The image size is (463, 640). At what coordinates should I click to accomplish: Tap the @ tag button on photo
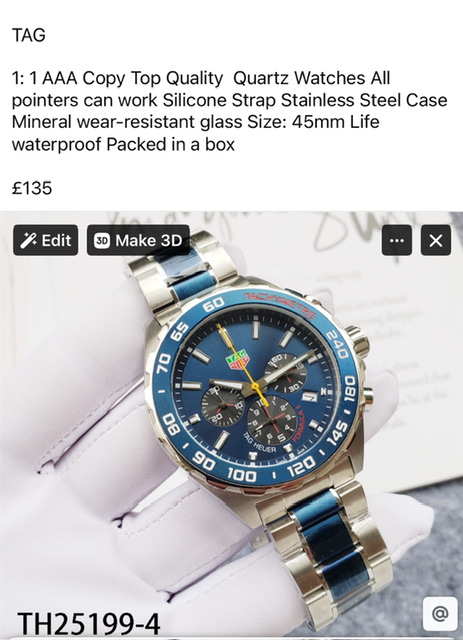pos(440,613)
